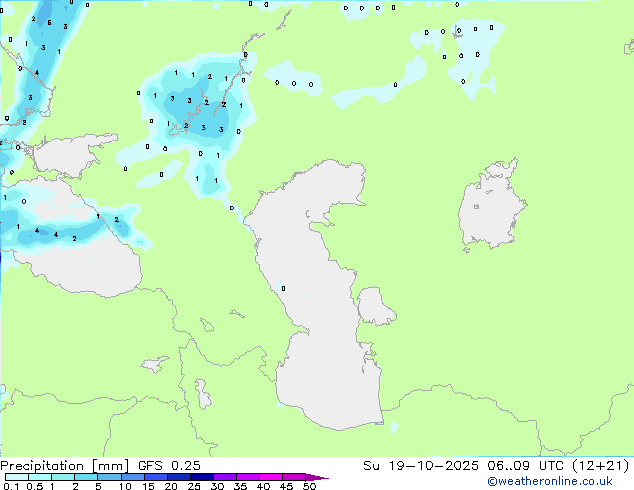Click the legend value "10"

pos(125,486)
